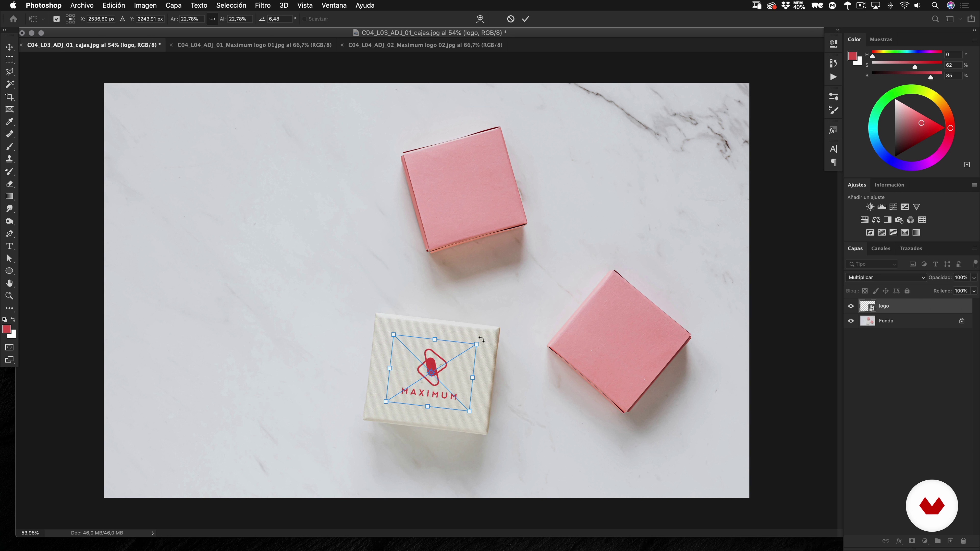Open the Ajustes panel menu

pos(974,185)
